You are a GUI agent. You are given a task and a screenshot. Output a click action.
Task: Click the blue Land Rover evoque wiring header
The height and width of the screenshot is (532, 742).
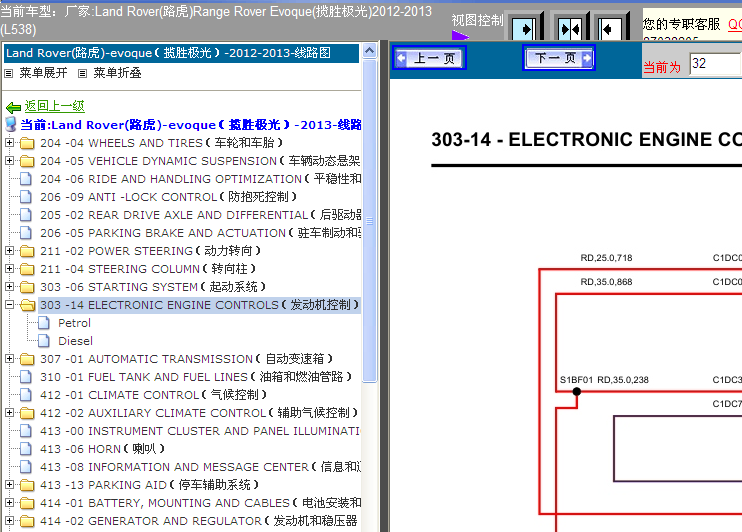pyautogui.click(x=181, y=53)
